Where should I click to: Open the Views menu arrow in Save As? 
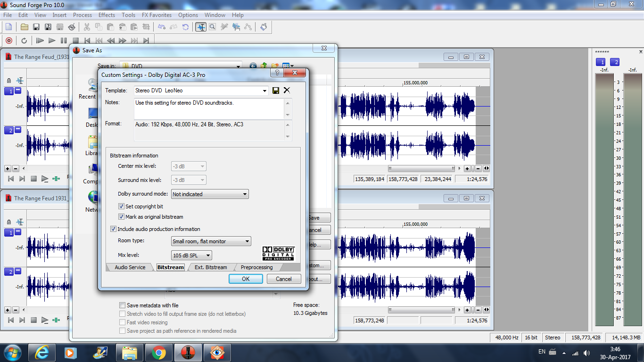[292, 66]
